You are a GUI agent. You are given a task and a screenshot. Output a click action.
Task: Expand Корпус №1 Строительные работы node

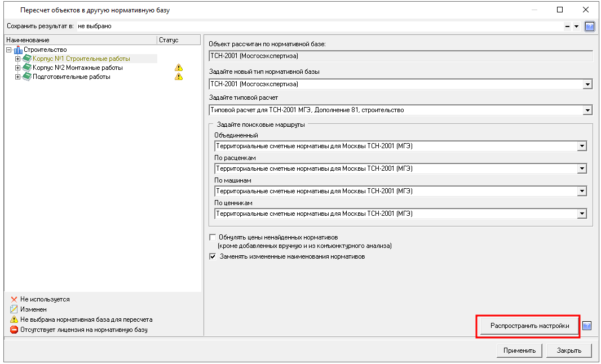click(17, 59)
